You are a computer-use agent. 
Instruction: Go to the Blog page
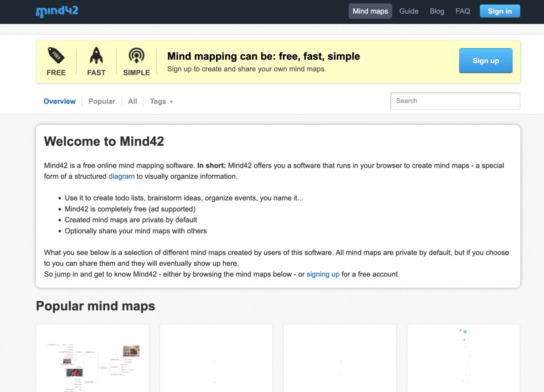coord(437,11)
